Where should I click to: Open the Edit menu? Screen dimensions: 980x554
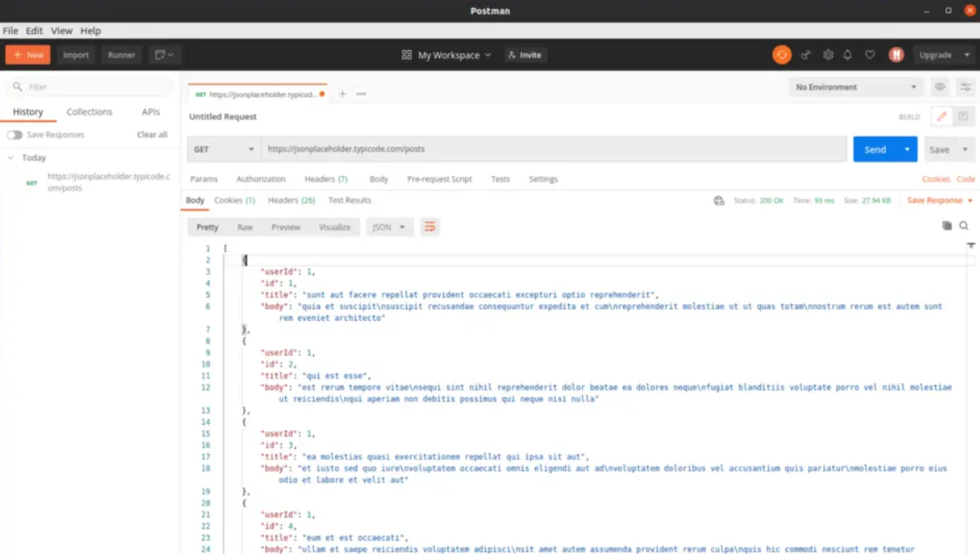click(x=34, y=31)
